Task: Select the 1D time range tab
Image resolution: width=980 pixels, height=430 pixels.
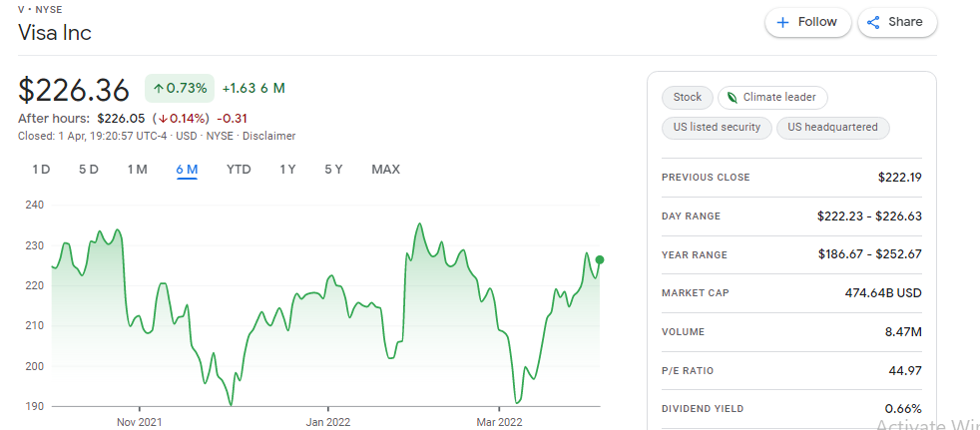Action: pyautogui.click(x=41, y=170)
